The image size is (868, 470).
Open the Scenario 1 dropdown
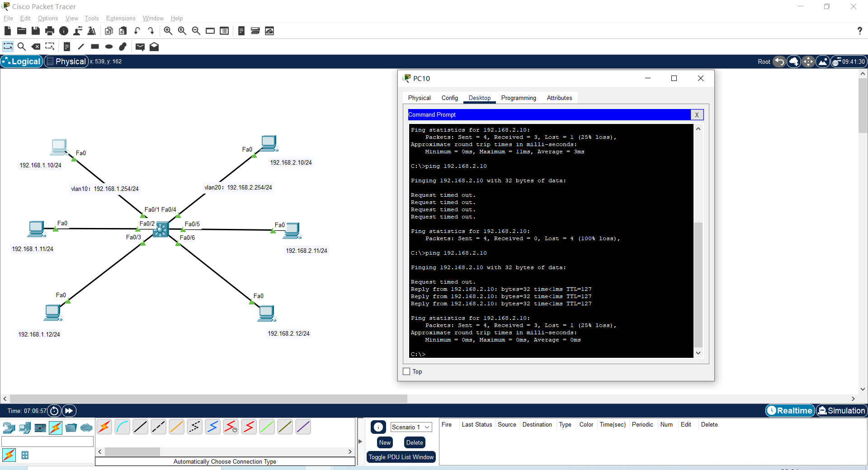coord(410,427)
